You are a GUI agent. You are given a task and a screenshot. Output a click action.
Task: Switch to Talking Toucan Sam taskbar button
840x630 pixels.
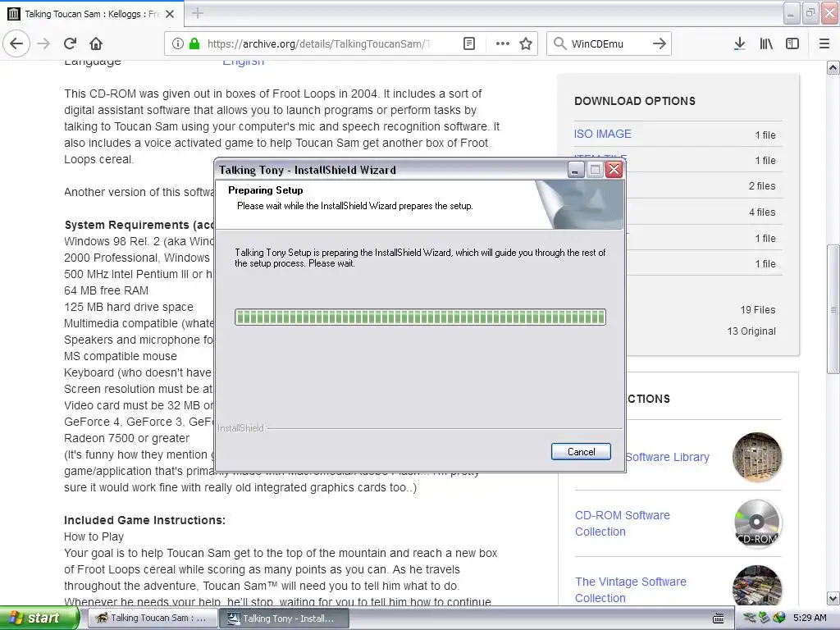pyautogui.click(x=152, y=618)
